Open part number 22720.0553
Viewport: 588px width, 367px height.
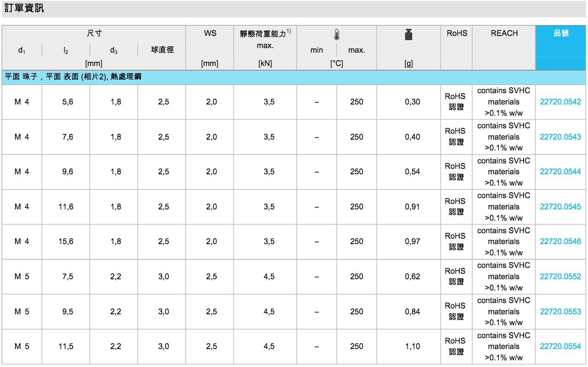(560, 312)
